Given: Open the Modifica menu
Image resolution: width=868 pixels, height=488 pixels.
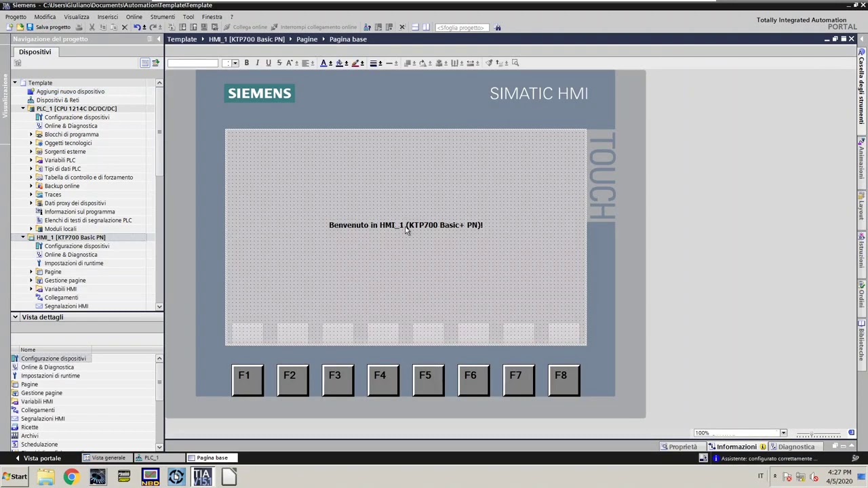Looking at the screenshot, I should tap(45, 16).
